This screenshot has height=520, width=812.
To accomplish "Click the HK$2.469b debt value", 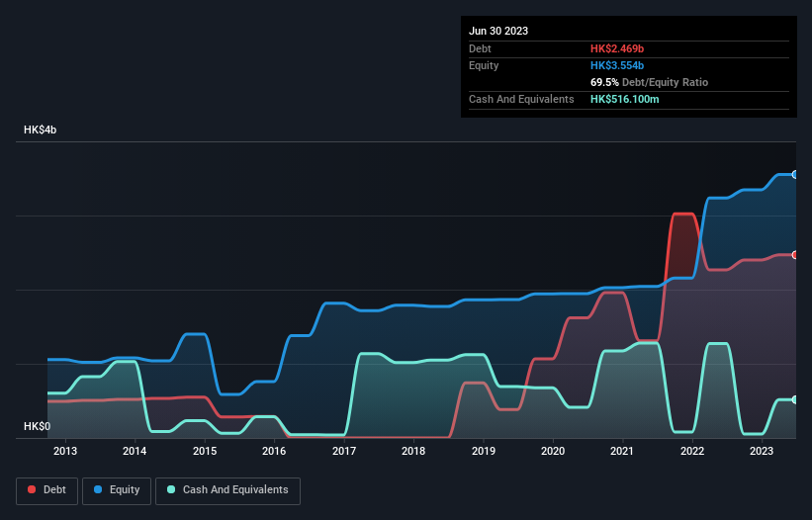I will [617, 48].
